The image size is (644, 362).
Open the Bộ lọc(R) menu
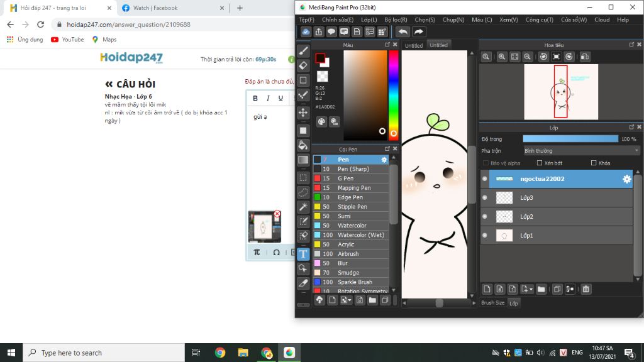[x=396, y=19]
